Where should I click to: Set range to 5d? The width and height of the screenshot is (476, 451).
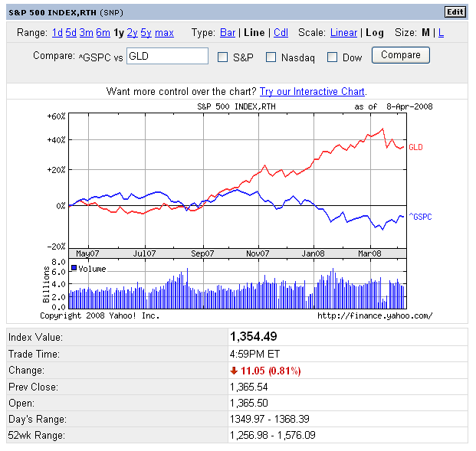click(x=71, y=33)
